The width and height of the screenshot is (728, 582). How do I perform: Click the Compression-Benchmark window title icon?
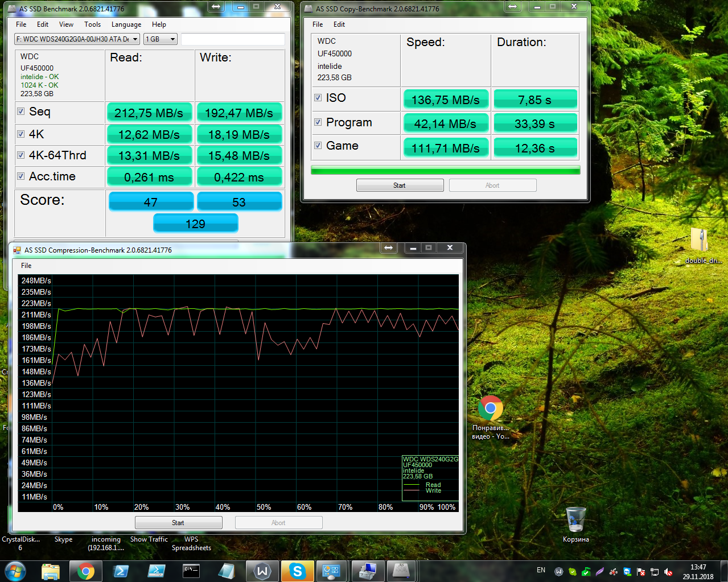coord(17,250)
